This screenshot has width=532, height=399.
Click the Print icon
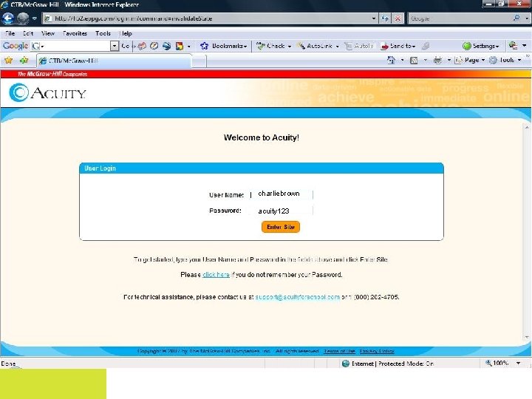coord(437,61)
